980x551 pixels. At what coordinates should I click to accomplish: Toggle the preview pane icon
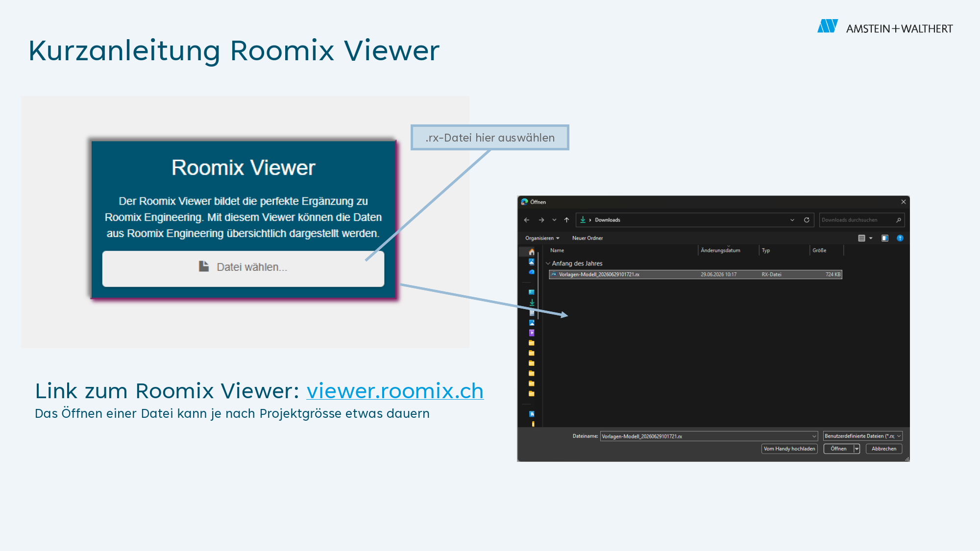click(885, 238)
